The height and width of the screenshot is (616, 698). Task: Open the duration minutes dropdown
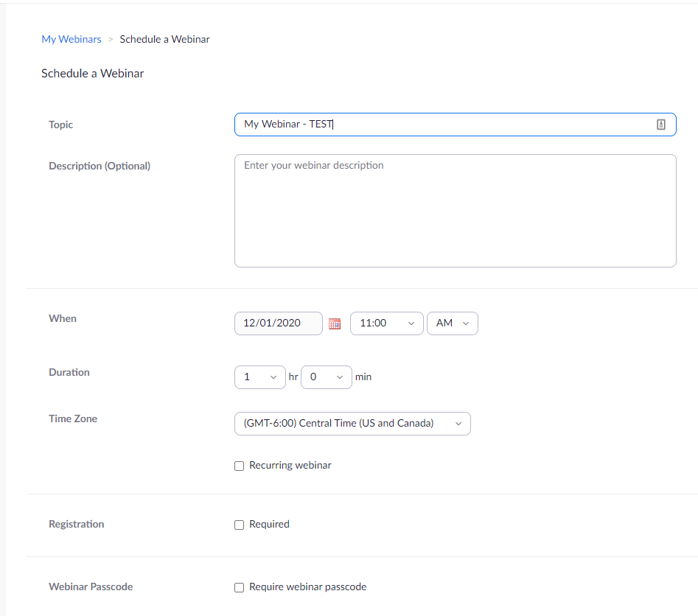(x=327, y=377)
